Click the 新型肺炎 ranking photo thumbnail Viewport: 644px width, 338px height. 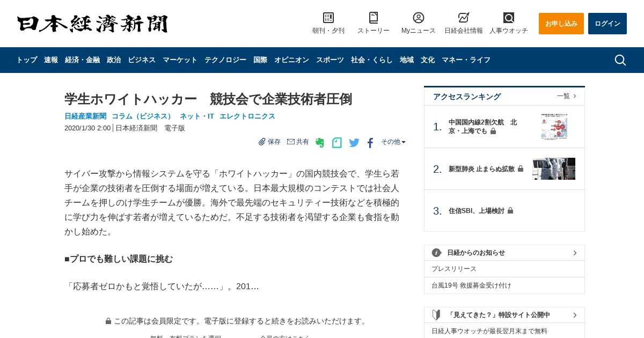click(554, 168)
